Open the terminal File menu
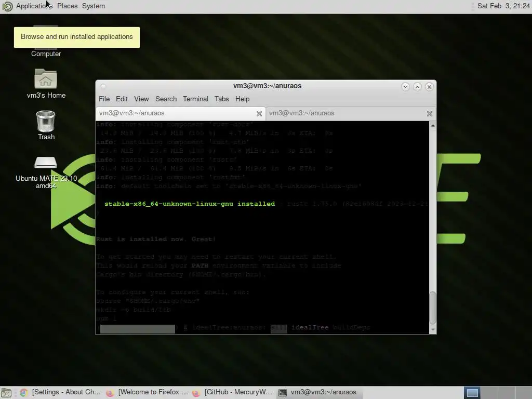This screenshot has width=532, height=399. pos(104,99)
